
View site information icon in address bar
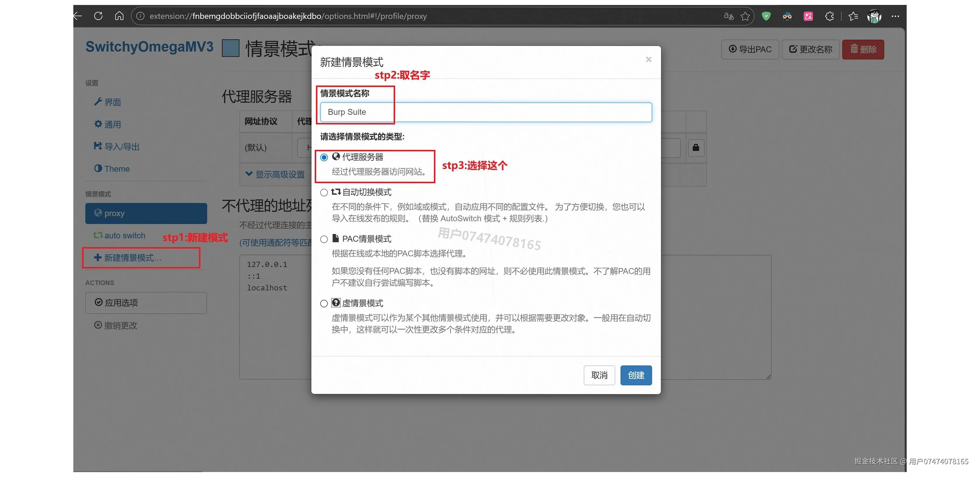pos(140,16)
